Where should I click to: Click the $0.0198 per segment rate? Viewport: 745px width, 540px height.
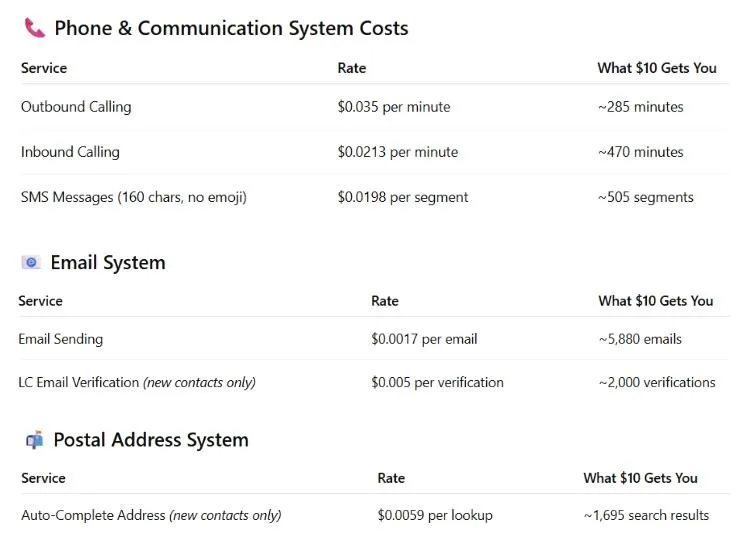pos(403,197)
